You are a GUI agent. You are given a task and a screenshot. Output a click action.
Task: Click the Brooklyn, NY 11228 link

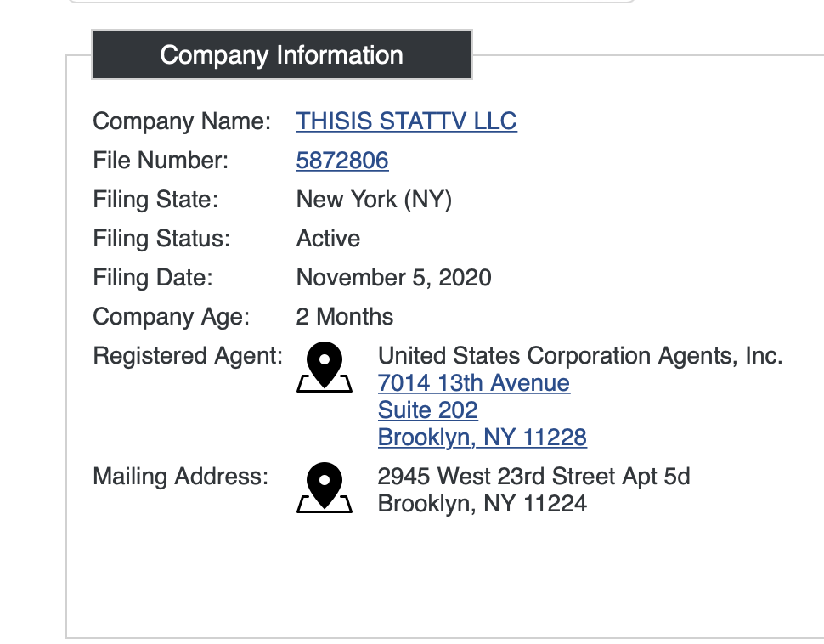(482, 438)
